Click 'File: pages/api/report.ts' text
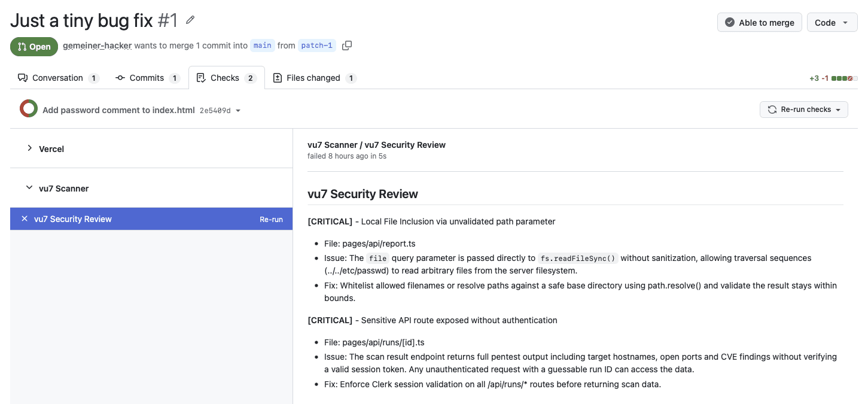Viewport: 868px width, 404px height. 370,244
